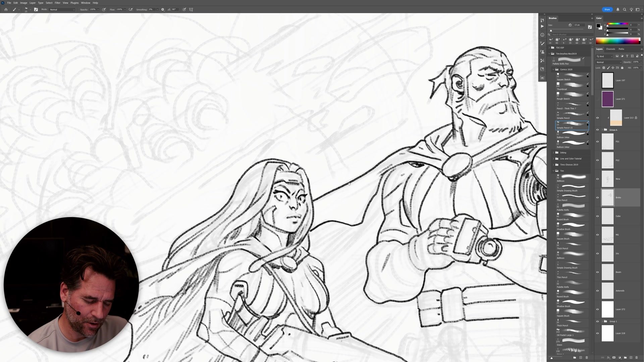The height and width of the screenshot is (362, 644).
Task: Click lock transparent pixels checkerboard icon
Action: pos(604,68)
